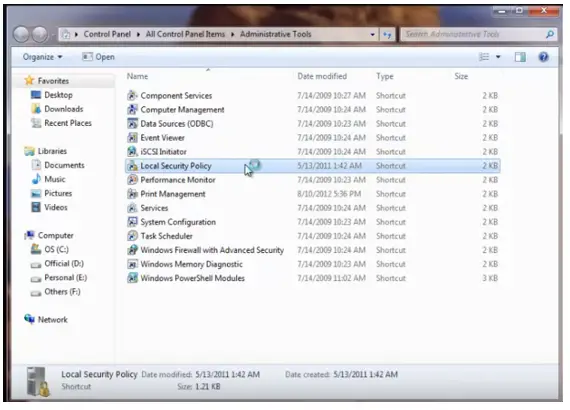Click the Favorites star icon

tap(29, 80)
